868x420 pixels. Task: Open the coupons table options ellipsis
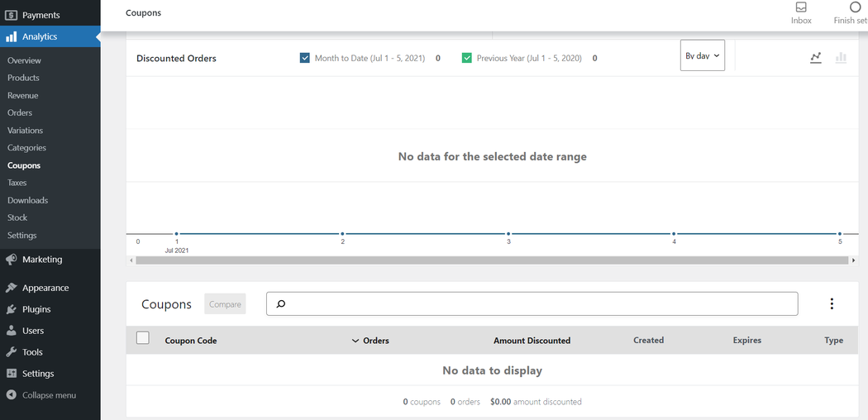(832, 303)
